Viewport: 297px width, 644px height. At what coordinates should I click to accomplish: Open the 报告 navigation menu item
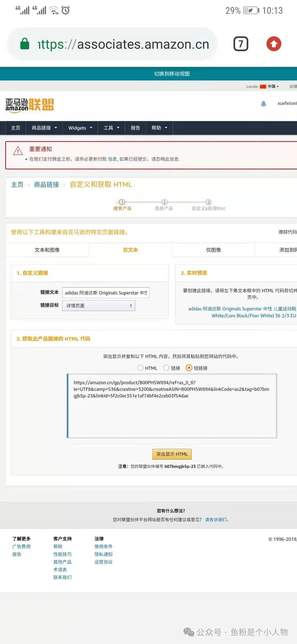pos(135,128)
